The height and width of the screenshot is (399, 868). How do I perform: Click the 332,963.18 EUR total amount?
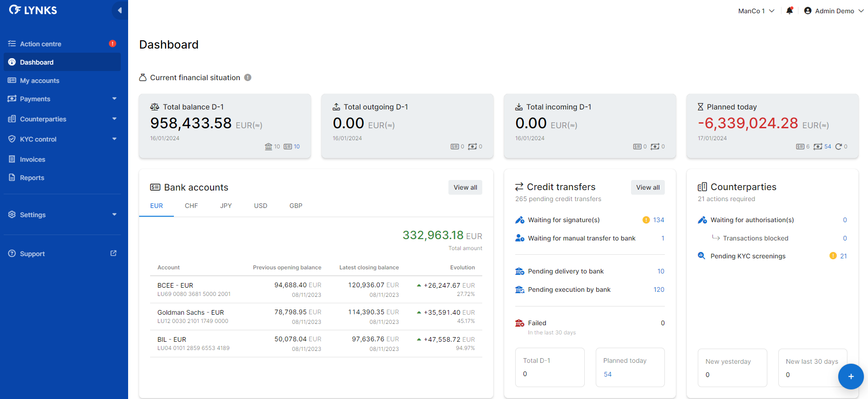click(x=442, y=235)
